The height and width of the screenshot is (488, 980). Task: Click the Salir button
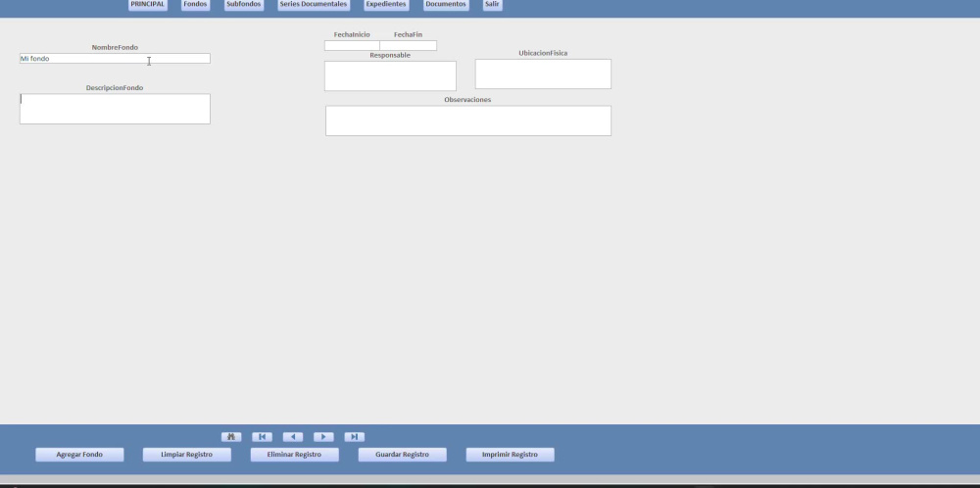(492, 4)
